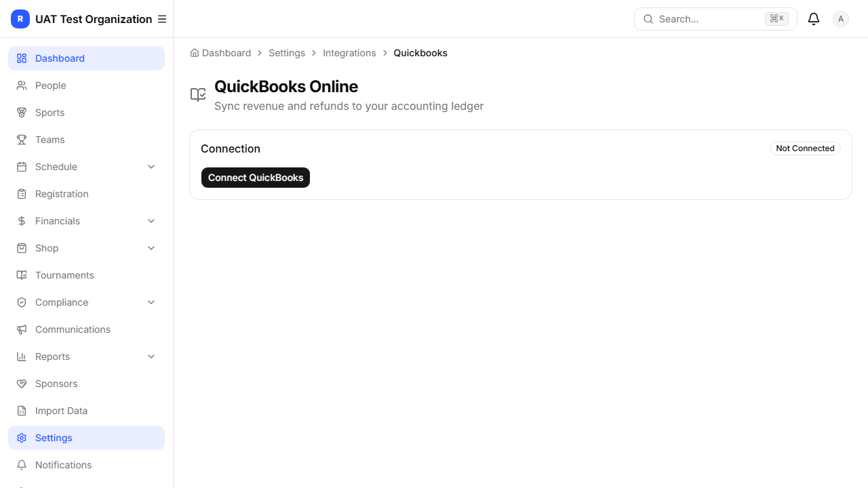Click the Teams trophy icon
Image resolution: width=868 pixels, height=488 pixels.
[22, 140]
